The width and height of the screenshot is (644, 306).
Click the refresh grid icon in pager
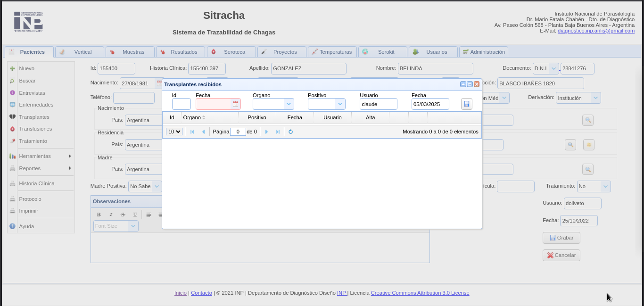[x=290, y=132]
